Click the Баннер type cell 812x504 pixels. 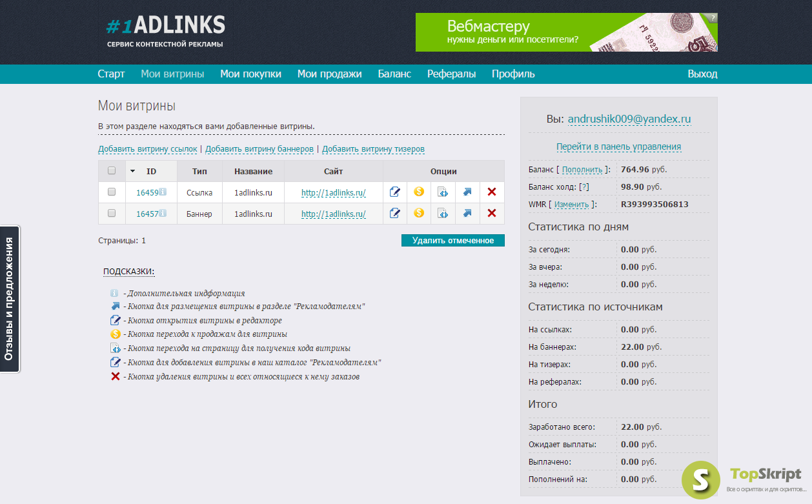point(199,214)
